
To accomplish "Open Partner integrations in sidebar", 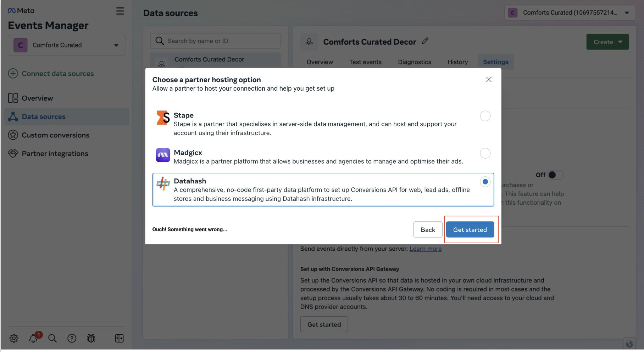I will [x=67, y=153].
